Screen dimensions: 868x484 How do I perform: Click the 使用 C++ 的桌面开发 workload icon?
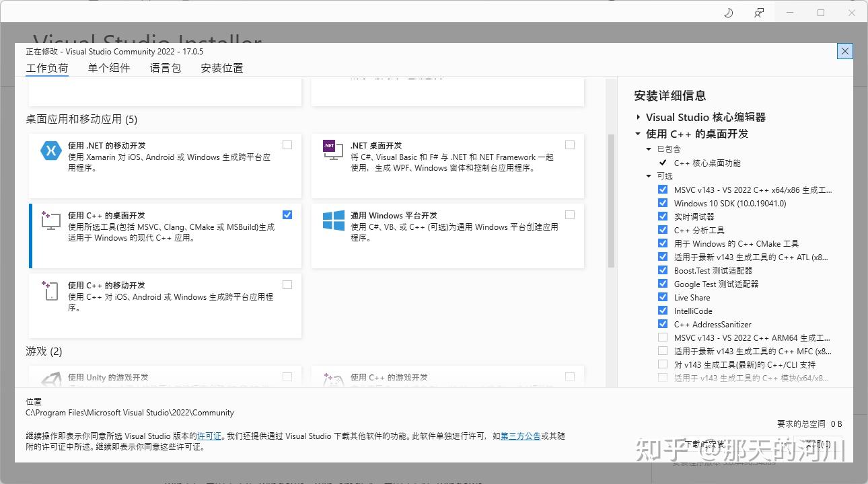(x=50, y=222)
